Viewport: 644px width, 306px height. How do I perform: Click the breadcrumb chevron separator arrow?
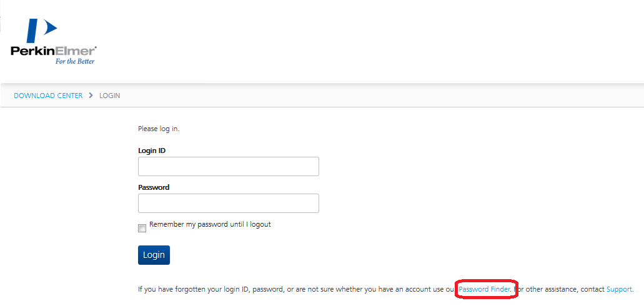[x=91, y=96]
